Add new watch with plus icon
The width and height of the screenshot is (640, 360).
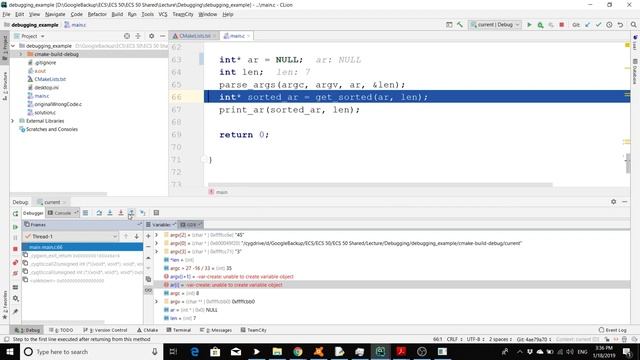coord(148,236)
